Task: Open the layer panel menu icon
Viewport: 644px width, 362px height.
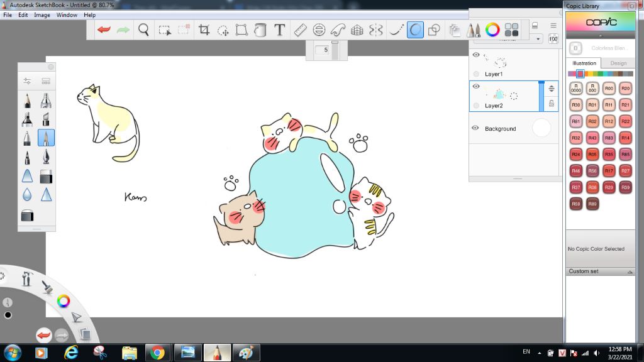Action: [x=553, y=25]
